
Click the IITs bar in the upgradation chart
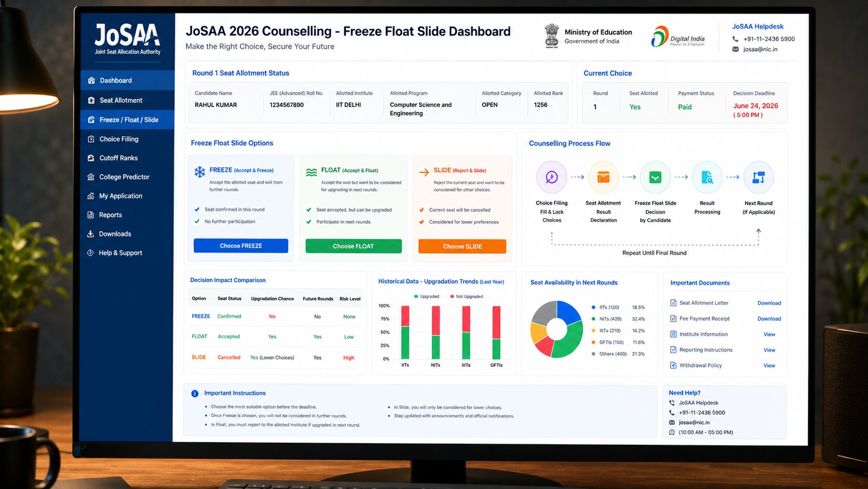point(405,333)
